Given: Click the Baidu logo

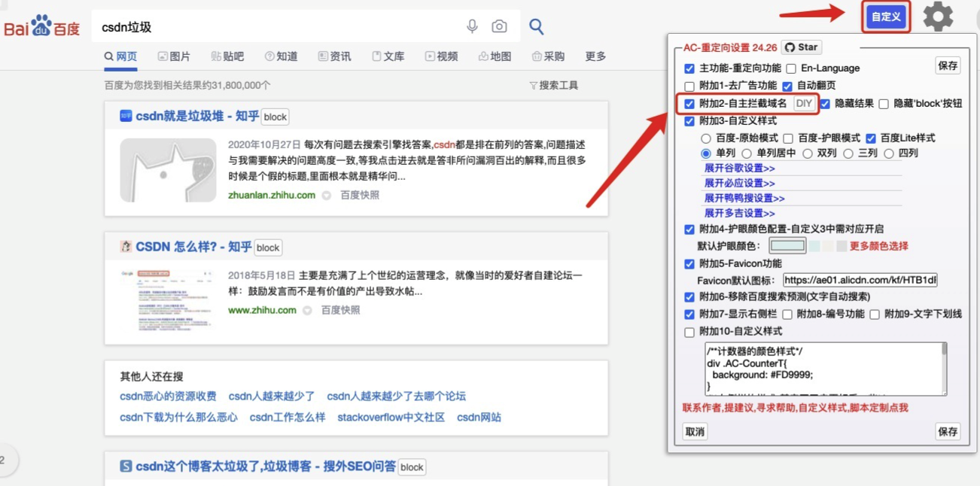Looking at the screenshot, I should click(x=41, y=27).
